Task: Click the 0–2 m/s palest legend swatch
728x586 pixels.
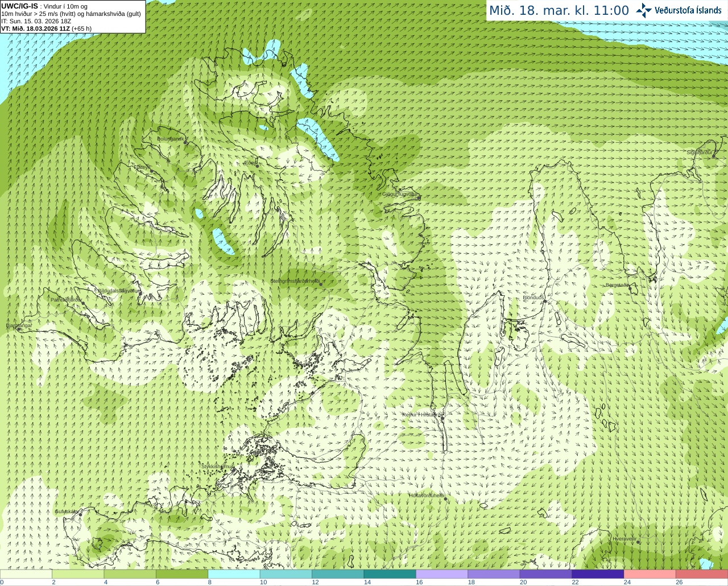Action: pyautogui.click(x=26, y=574)
